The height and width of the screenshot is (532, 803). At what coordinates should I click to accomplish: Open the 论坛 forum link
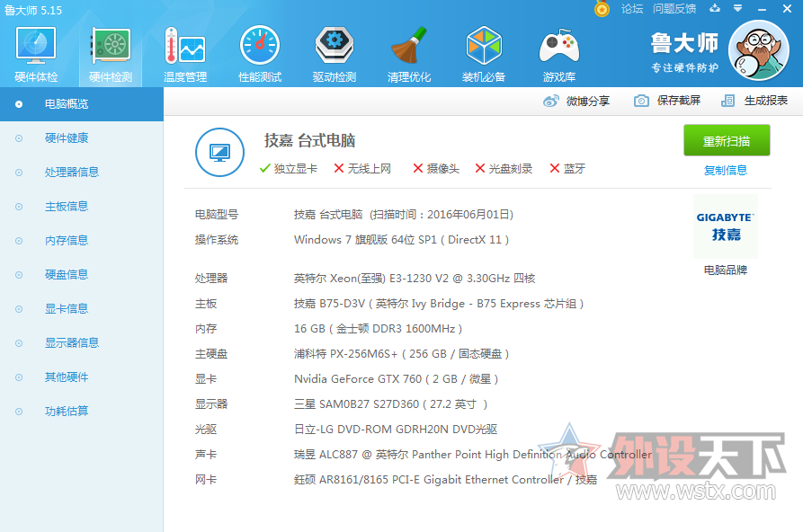pos(632,9)
